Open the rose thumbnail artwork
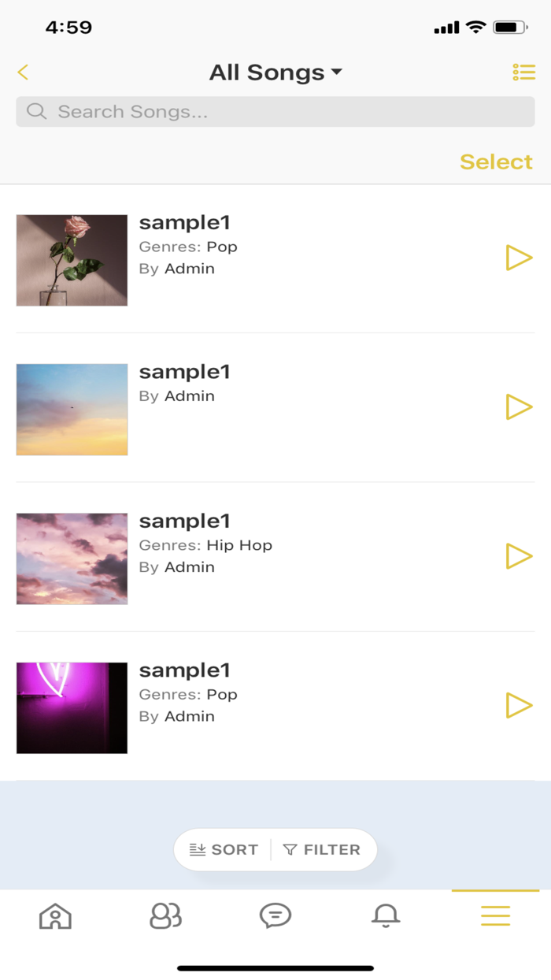The width and height of the screenshot is (551, 980). tap(71, 260)
